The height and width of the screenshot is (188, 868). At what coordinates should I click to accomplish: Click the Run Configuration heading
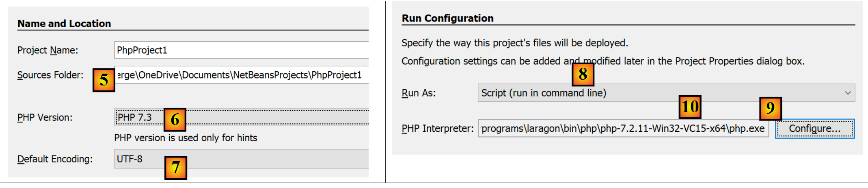click(x=447, y=18)
